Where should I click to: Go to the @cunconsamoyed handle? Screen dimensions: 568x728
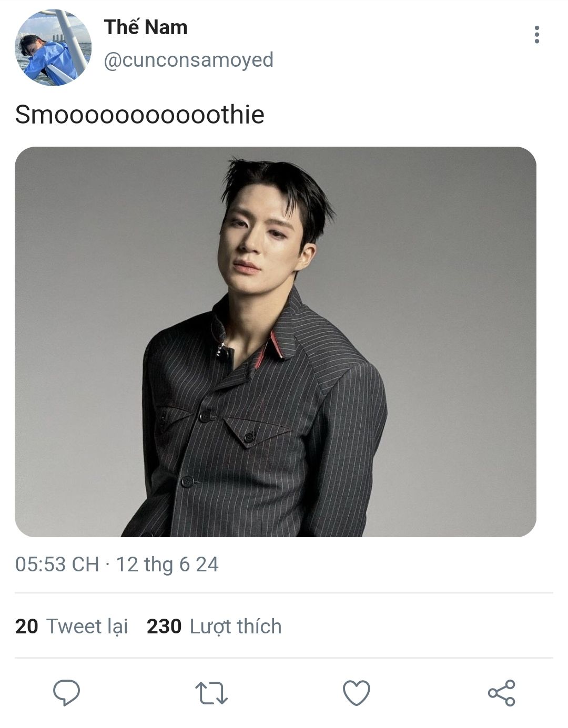pyautogui.click(x=188, y=60)
